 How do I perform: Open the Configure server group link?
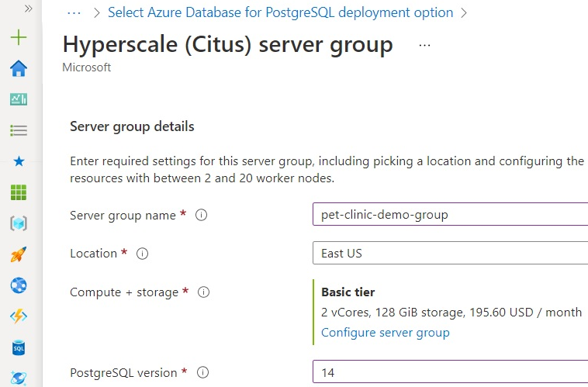(385, 332)
